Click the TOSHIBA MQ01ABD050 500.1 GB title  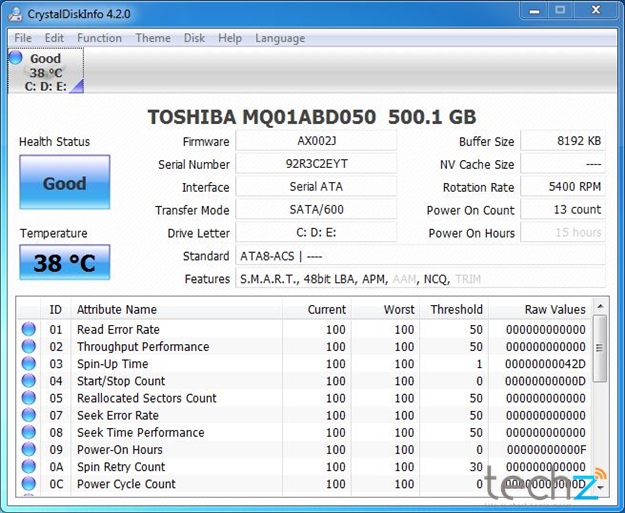312,117
